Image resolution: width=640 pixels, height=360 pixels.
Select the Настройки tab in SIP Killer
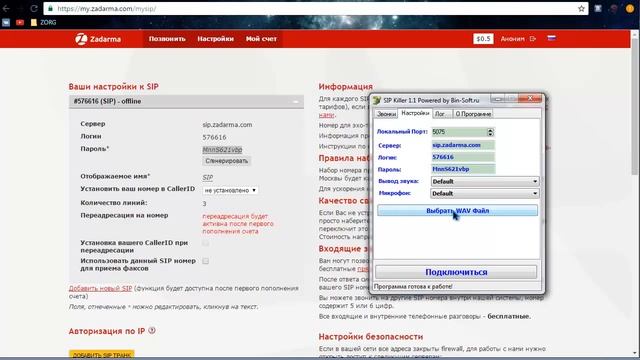point(415,113)
